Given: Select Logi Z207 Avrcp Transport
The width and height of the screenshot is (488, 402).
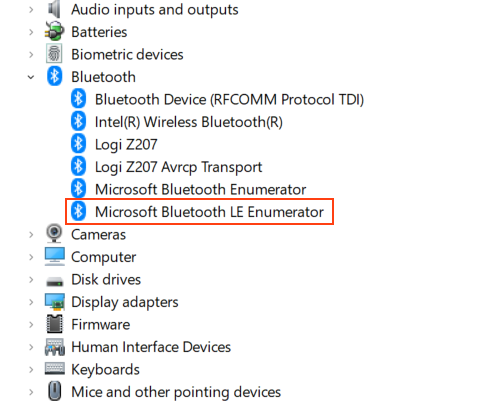Looking at the screenshot, I should (178, 167).
